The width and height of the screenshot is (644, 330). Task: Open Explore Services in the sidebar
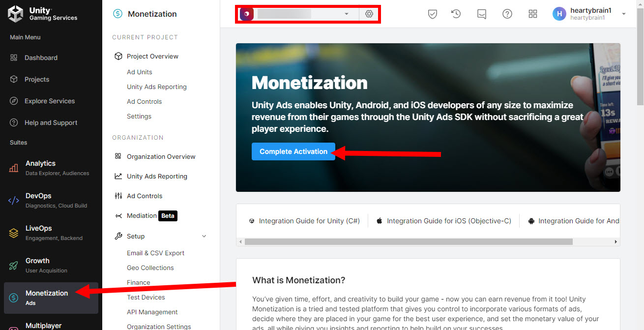[x=50, y=101]
